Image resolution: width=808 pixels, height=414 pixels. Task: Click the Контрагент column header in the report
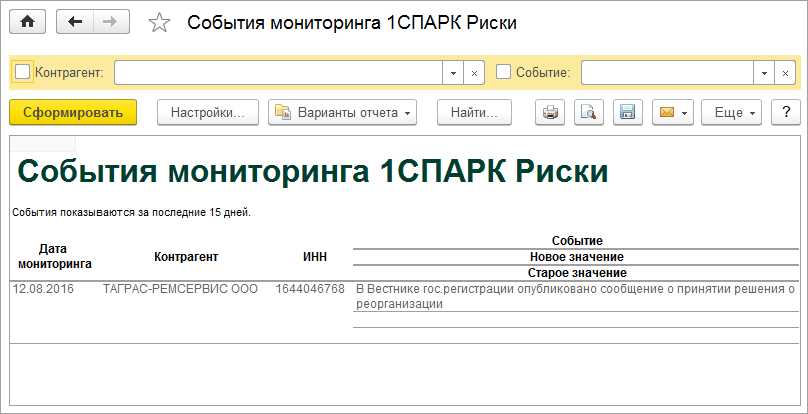186,257
